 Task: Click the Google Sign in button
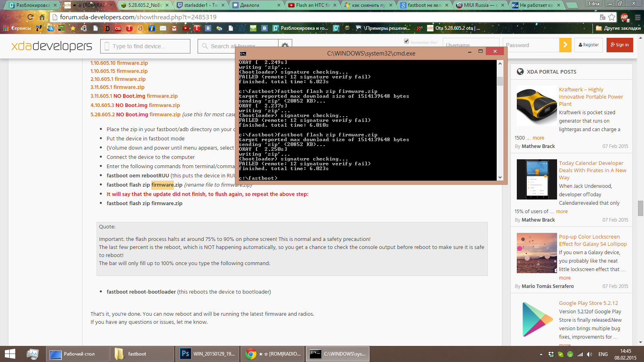619,45
